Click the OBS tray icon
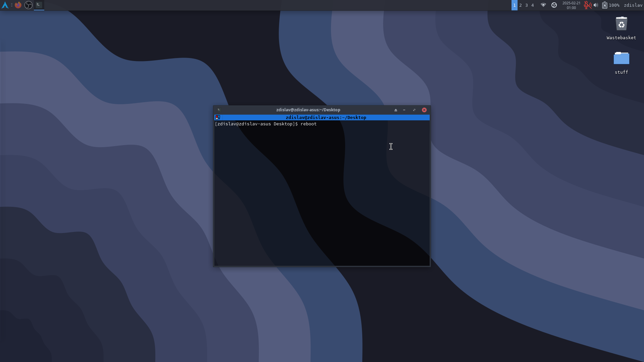The height and width of the screenshot is (362, 644). click(x=554, y=5)
